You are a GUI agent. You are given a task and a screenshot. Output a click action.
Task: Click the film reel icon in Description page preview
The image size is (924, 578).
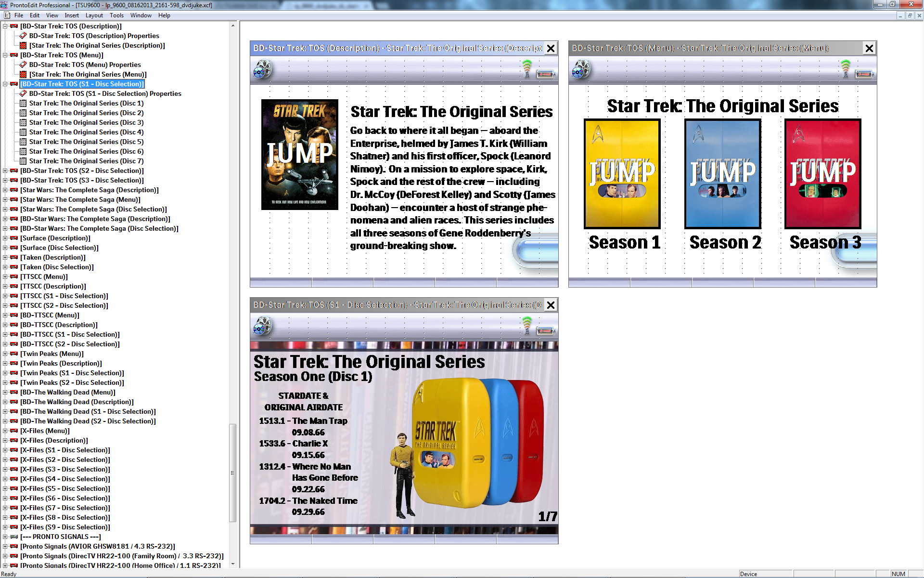(262, 70)
